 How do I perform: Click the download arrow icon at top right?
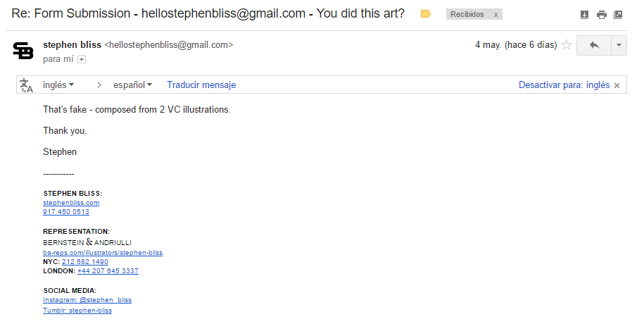point(584,15)
